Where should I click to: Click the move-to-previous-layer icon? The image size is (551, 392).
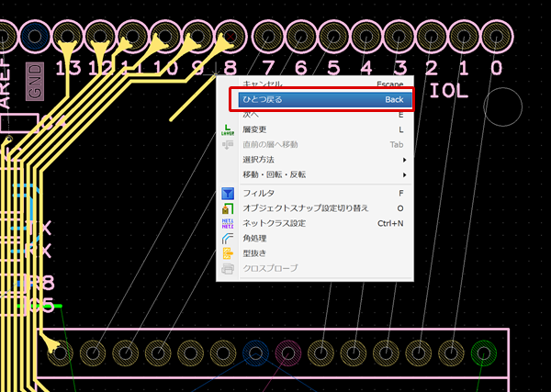[x=228, y=144]
